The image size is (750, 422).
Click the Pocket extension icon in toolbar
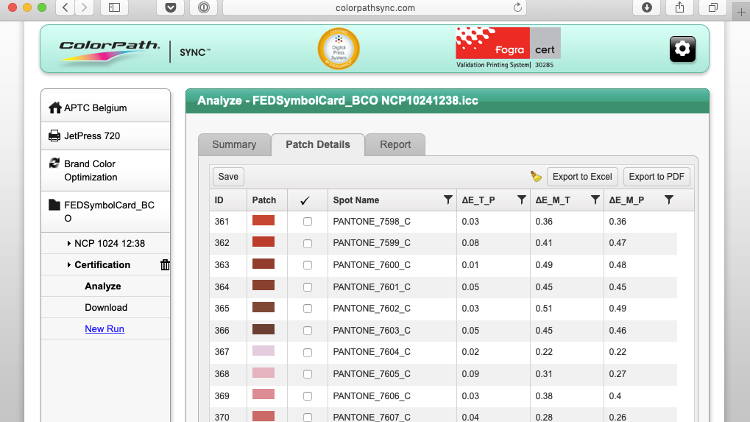(171, 7)
